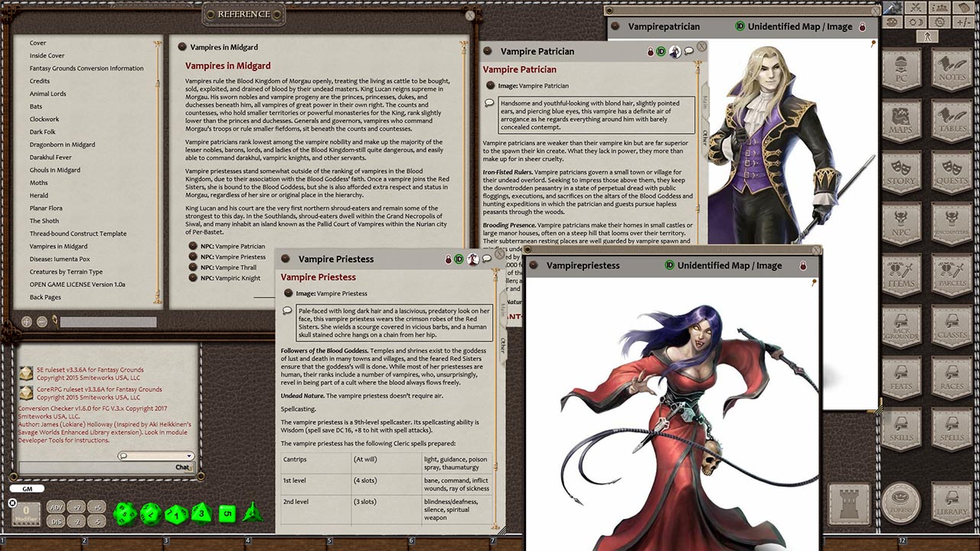Roll the green d20 die
The image size is (980, 551).
point(124,514)
